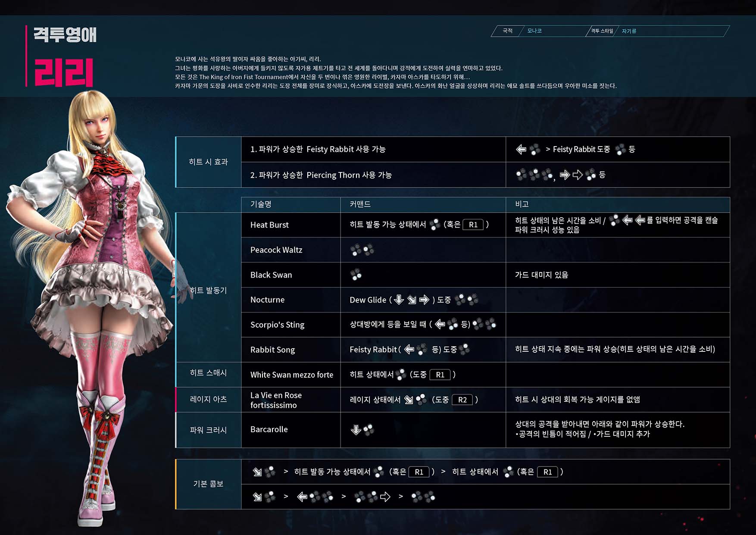Click the hollow forward arrow in second 기본 콤보 row
Image resolution: width=756 pixels, height=535 pixels.
(x=385, y=497)
